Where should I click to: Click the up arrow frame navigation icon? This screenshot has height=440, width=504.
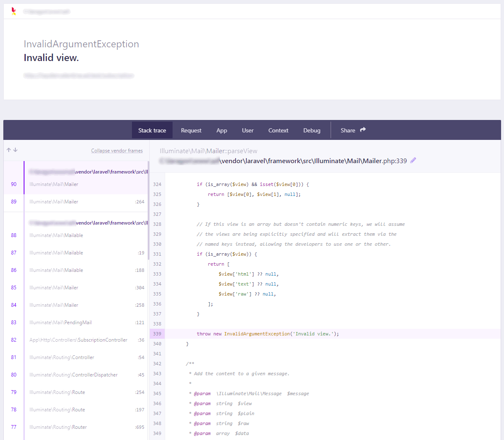click(9, 150)
